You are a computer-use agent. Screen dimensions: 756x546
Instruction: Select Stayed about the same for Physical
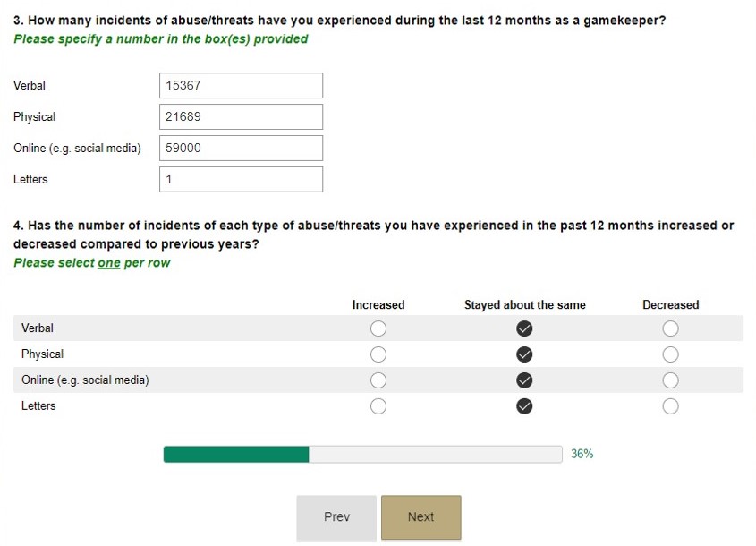(x=525, y=354)
